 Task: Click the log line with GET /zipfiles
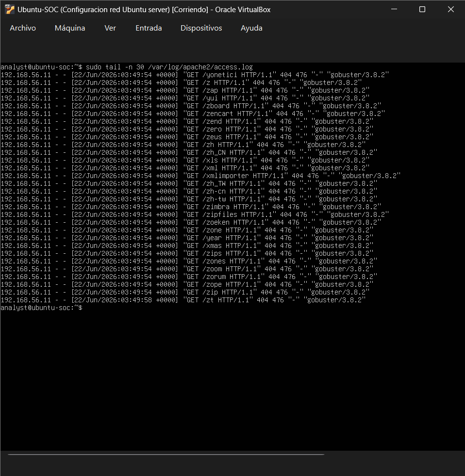pos(195,214)
